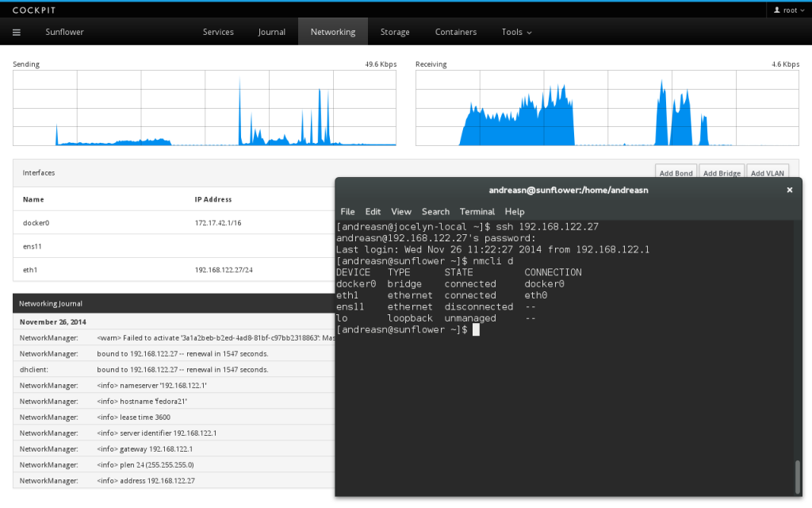812x508 pixels.
Task: Click the Add Bond button
Action: (x=676, y=173)
